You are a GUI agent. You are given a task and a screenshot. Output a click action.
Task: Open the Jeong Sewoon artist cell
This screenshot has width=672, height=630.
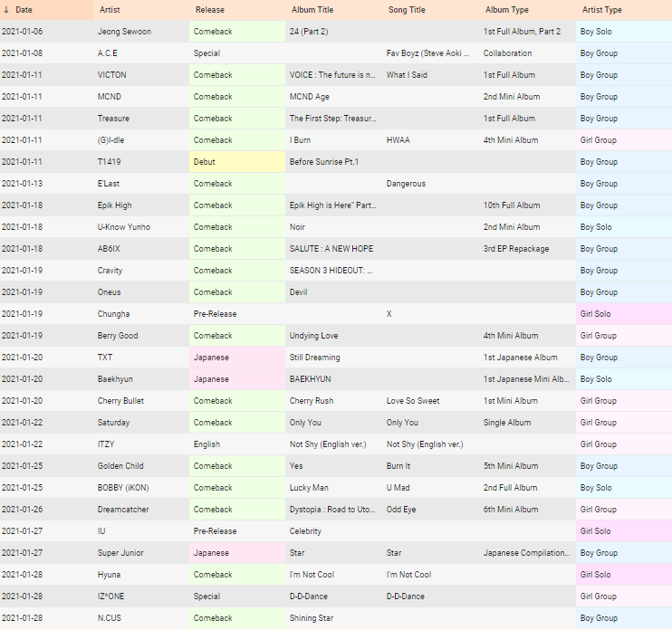point(141,32)
